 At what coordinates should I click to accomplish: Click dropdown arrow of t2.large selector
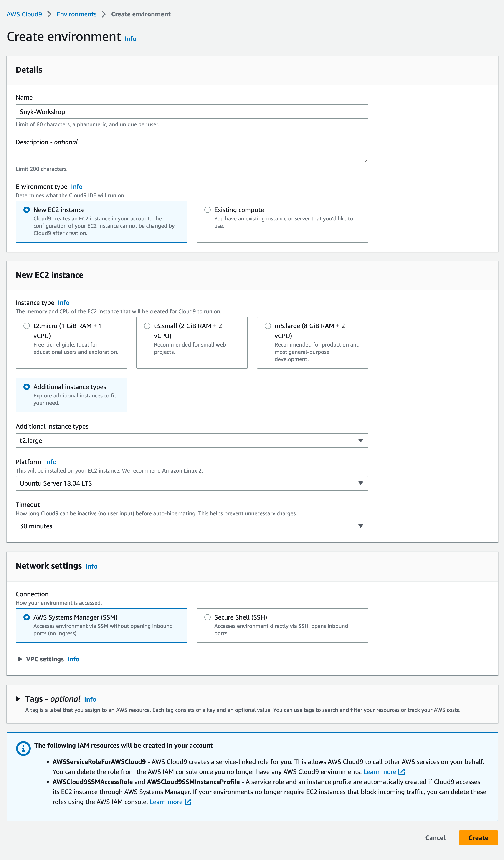tap(360, 440)
